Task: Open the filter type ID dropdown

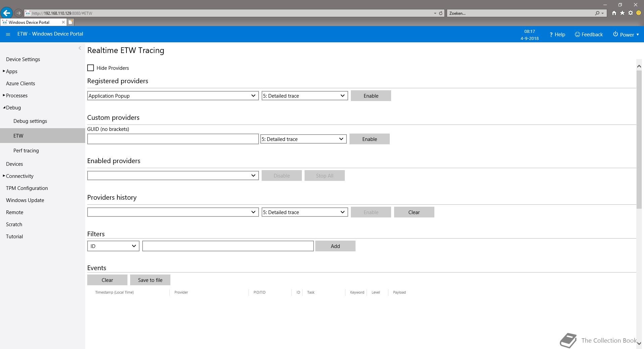Action: (x=113, y=246)
